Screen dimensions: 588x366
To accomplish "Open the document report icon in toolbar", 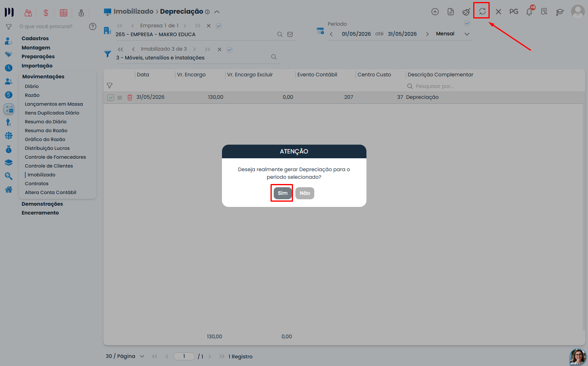I will [x=451, y=12].
